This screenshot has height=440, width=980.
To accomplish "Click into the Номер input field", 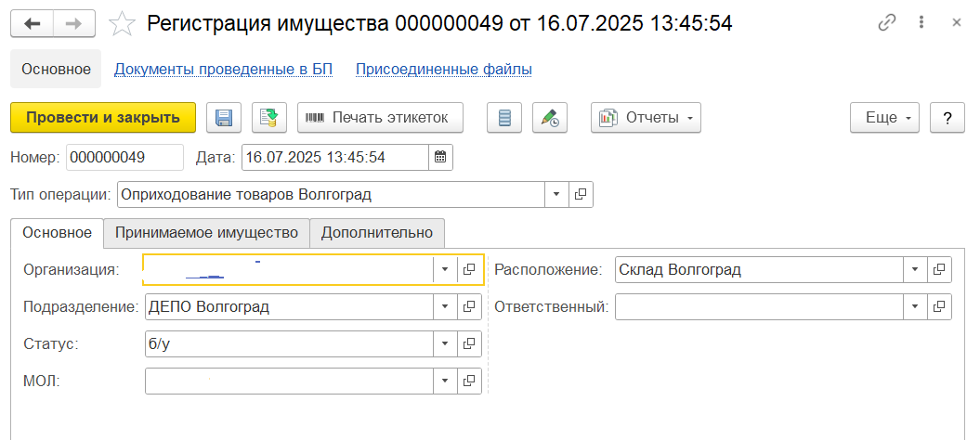I will pos(124,157).
